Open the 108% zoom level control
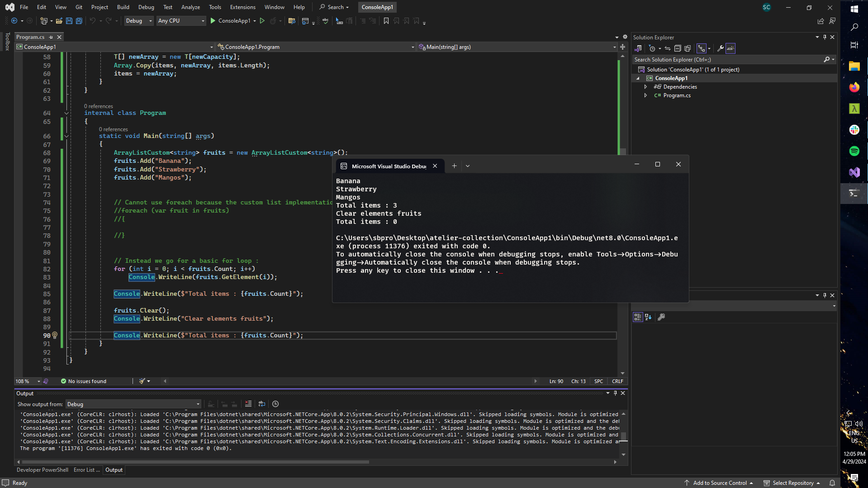Viewport: 868px width, 488px height. 26,381
